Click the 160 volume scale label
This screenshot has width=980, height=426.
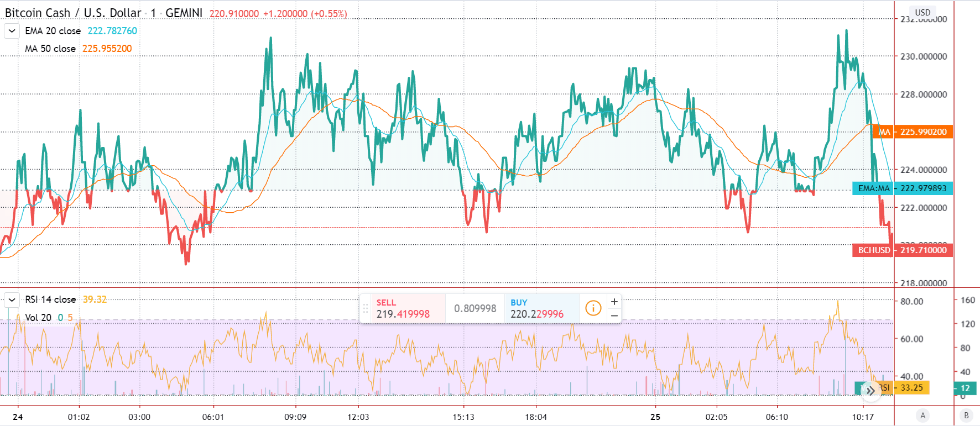point(968,301)
